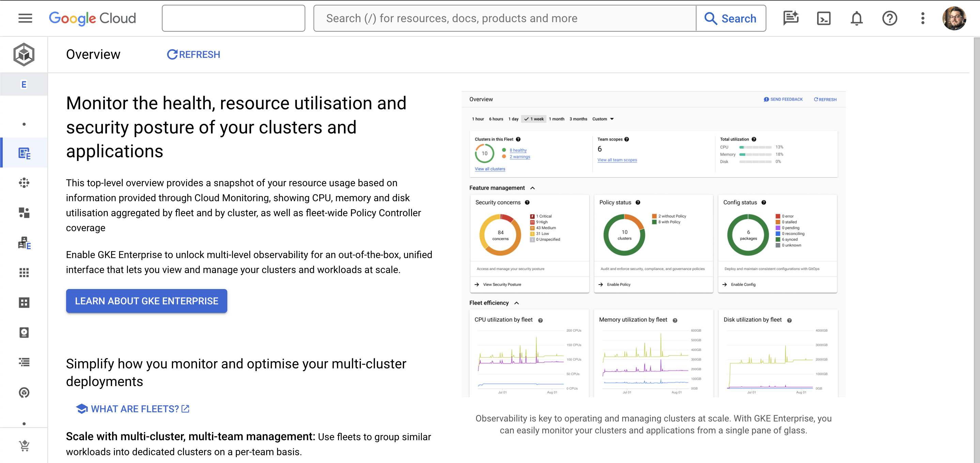
Task: Open the help question mark menu
Action: point(889,18)
